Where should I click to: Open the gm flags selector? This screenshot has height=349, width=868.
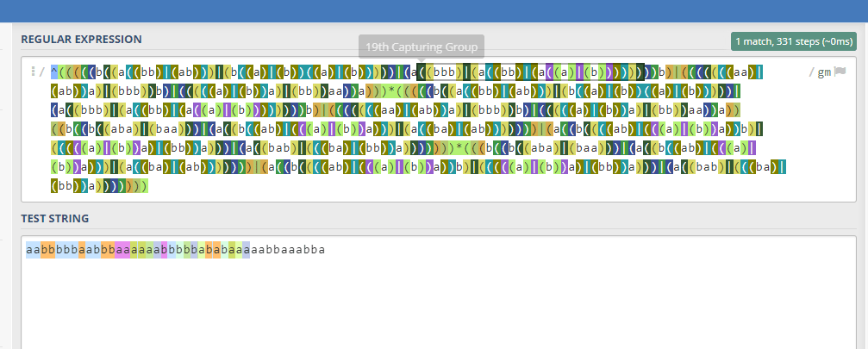(824, 72)
